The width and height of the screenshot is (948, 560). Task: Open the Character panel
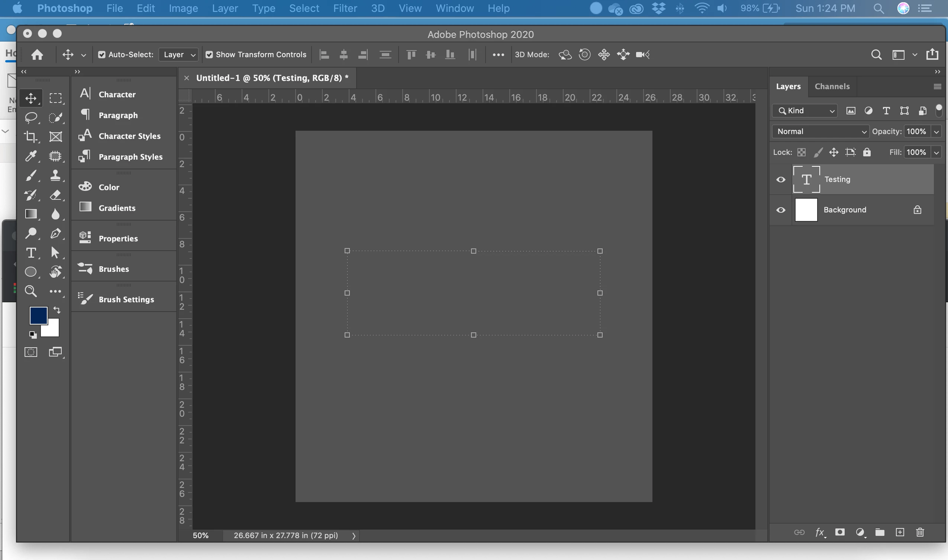tap(117, 94)
